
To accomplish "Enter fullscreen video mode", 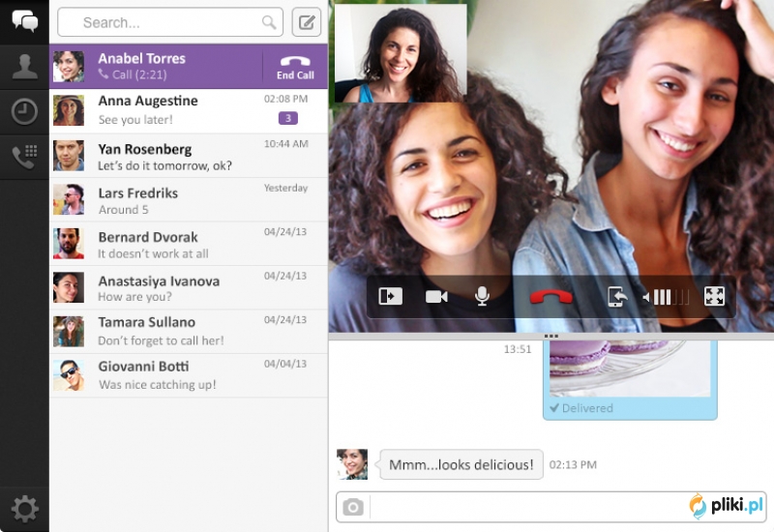I will [714, 297].
